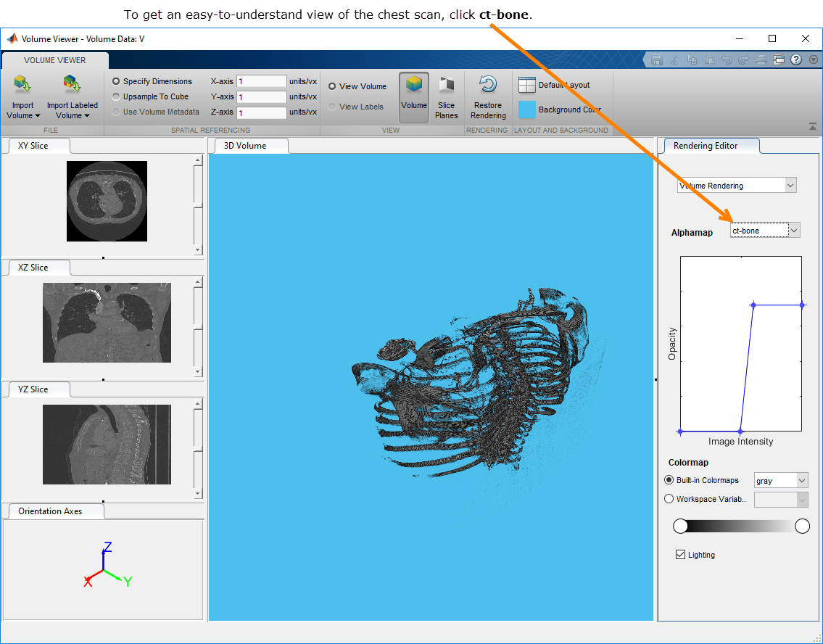The image size is (823, 644).
Task: Select the Upsample To Cube option
Action: [117, 96]
